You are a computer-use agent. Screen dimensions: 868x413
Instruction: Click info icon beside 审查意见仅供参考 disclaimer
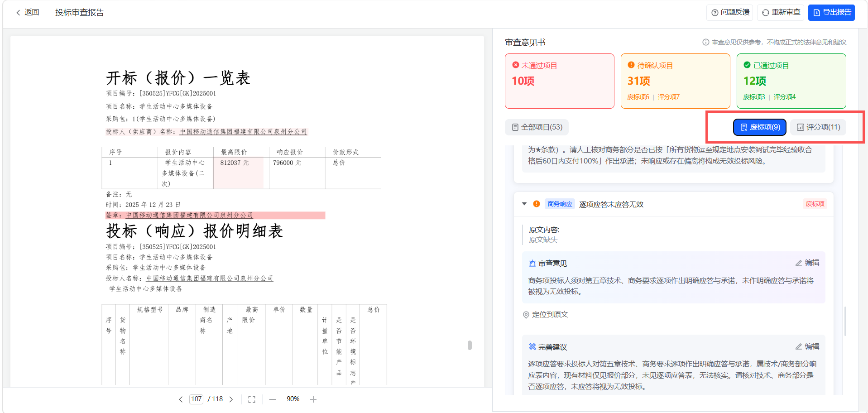click(x=705, y=42)
